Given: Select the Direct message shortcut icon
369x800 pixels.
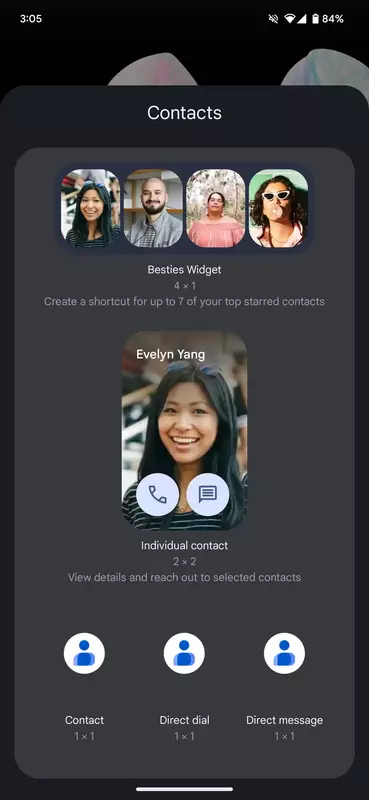Looking at the screenshot, I should point(284,654).
